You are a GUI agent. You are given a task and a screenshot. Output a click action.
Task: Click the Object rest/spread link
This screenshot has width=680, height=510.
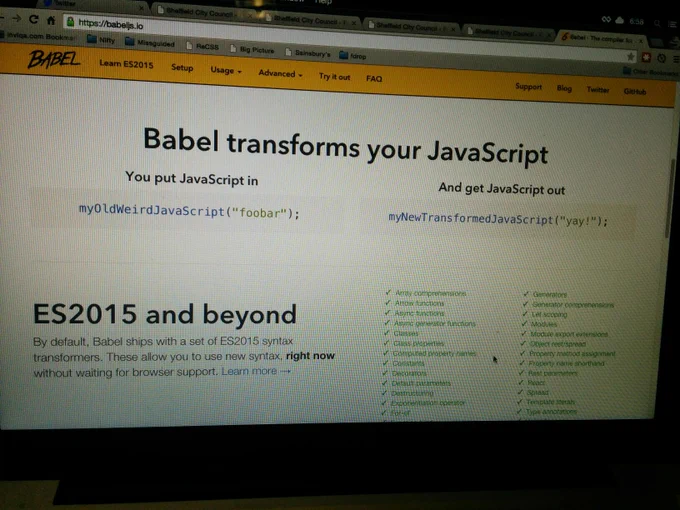pos(558,344)
